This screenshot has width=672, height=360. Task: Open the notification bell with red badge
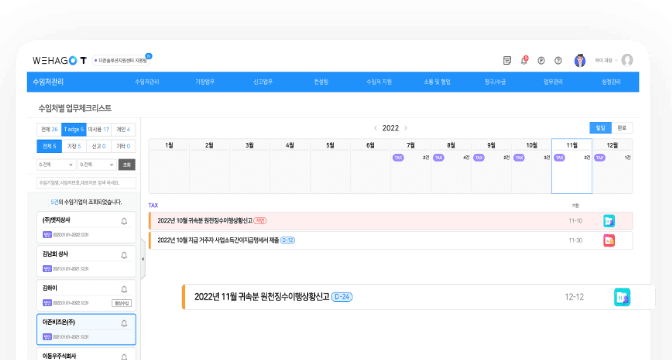tap(524, 60)
